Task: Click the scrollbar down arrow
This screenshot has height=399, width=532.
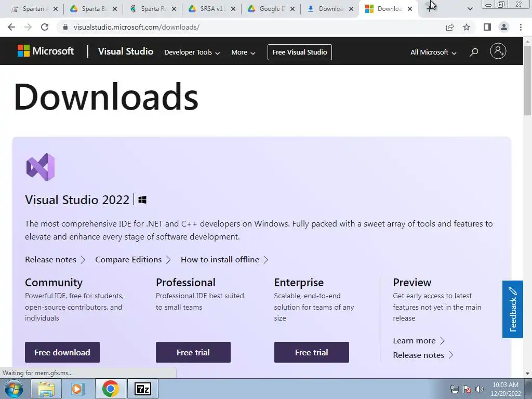Action: pyautogui.click(x=528, y=374)
